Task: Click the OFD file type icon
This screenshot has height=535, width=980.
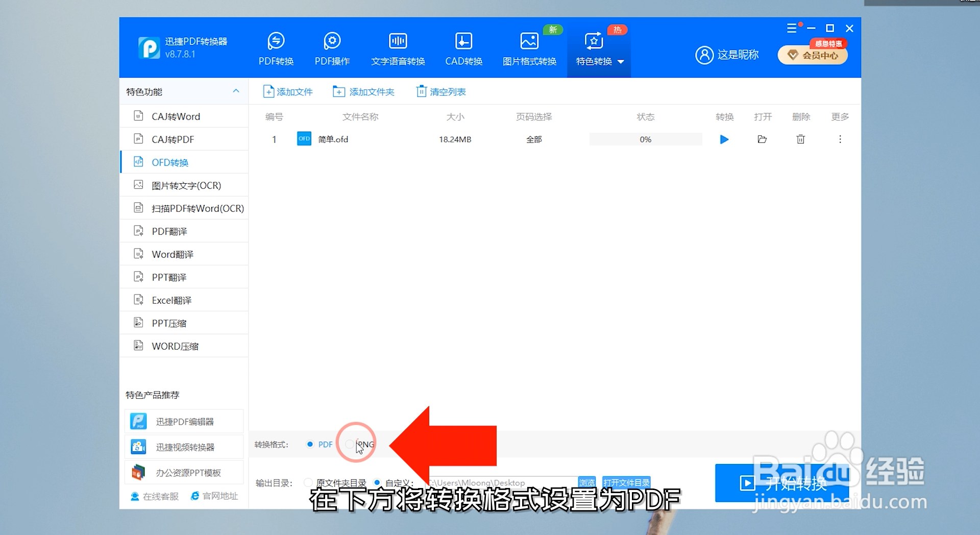Action: pyautogui.click(x=304, y=139)
